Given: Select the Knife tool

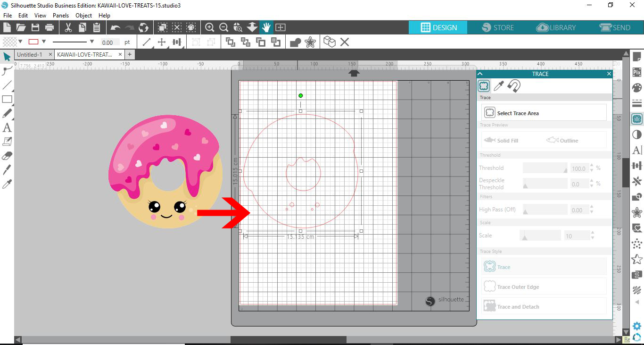Looking at the screenshot, I should [x=7, y=169].
